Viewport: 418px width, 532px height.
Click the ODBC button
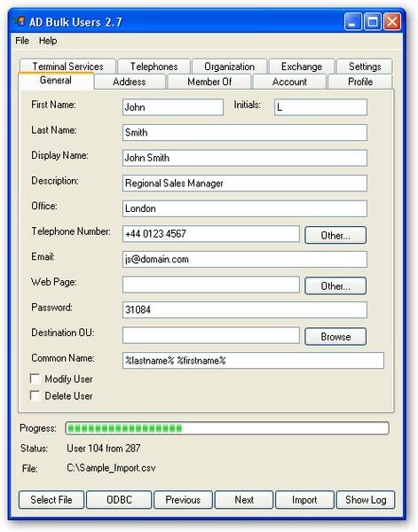[x=119, y=500]
